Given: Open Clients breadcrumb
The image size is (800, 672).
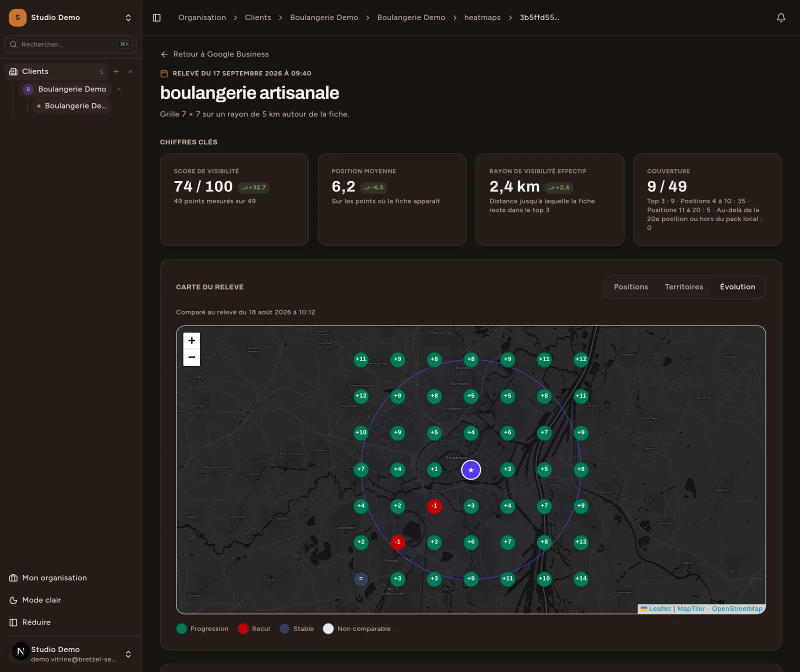Looking at the screenshot, I should tap(258, 17).
